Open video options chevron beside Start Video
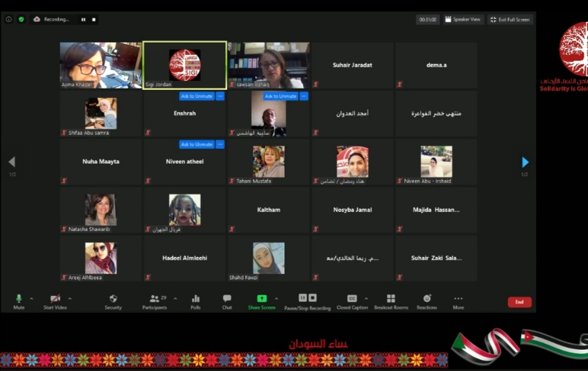The height and width of the screenshot is (371, 588). click(70, 298)
